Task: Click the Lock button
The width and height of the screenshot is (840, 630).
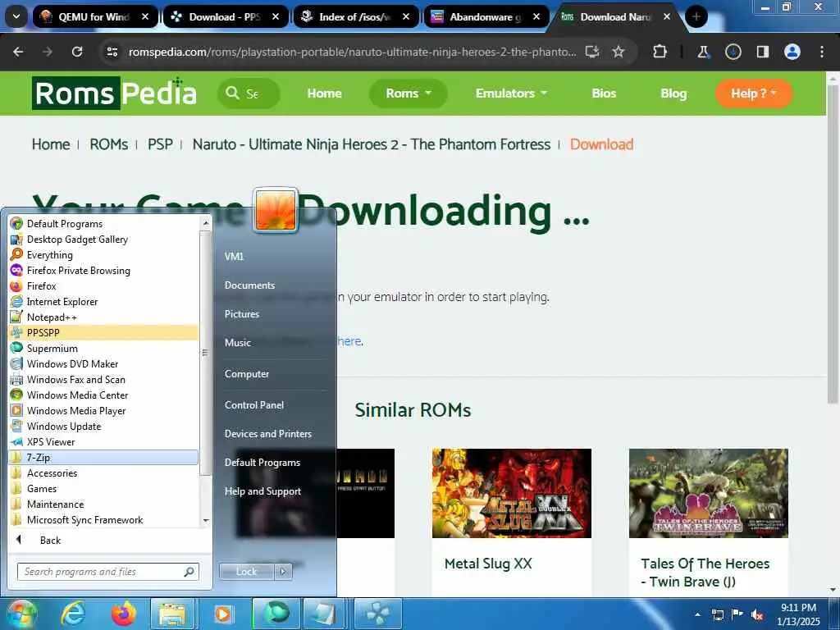Action: click(247, 571)
